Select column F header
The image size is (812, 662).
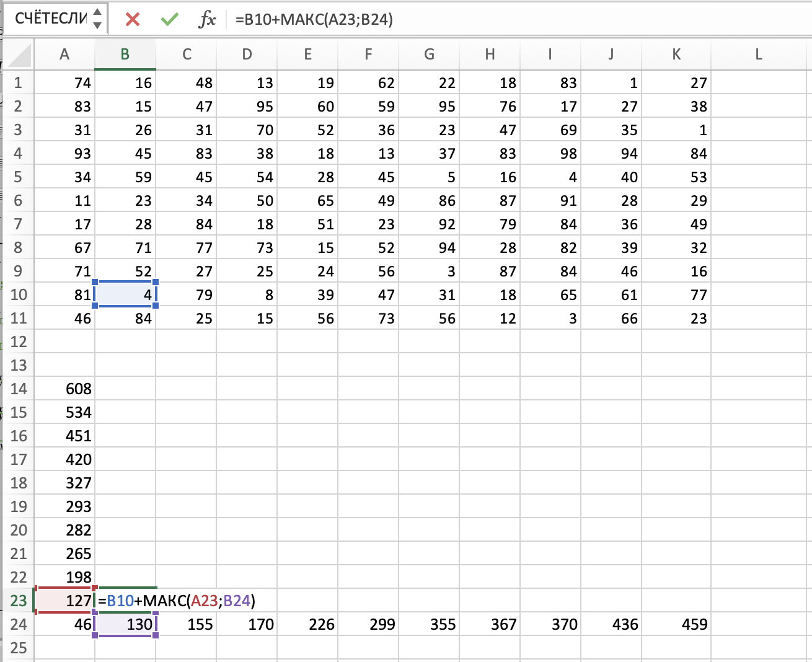pyautogui.click(x=368, y=55)
